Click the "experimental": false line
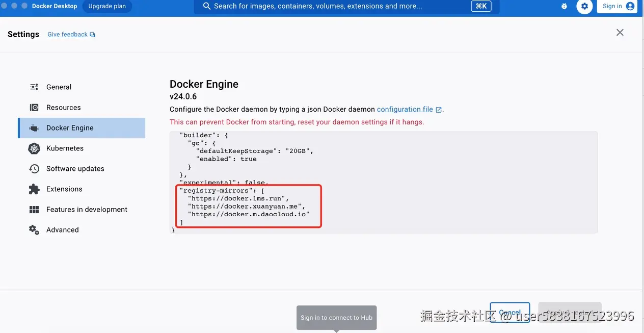The image size is (644, 333). click(x=224, y=183)
